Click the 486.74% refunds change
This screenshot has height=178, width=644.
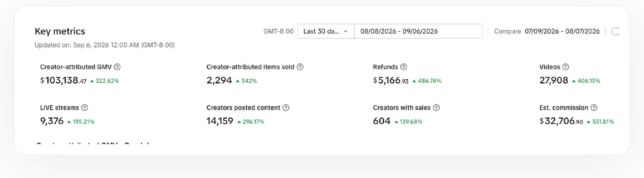pyautogui.click(x=427, y=81)
